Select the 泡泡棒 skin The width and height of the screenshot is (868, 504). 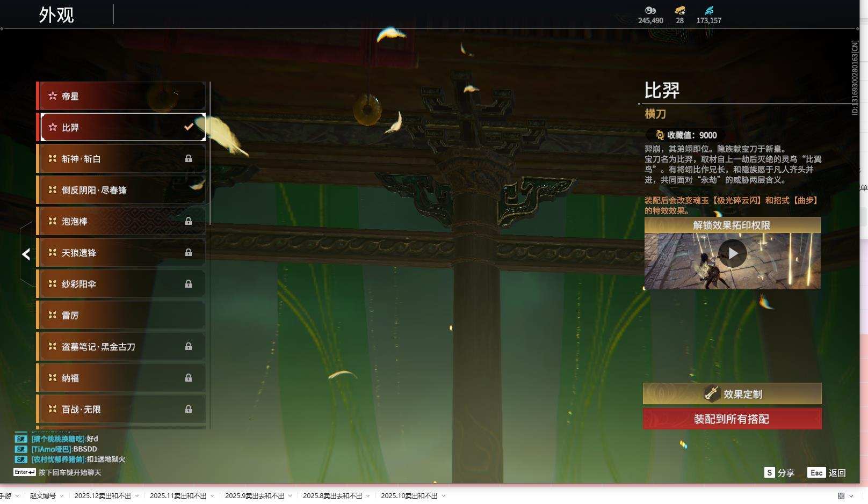pos(121,221)
